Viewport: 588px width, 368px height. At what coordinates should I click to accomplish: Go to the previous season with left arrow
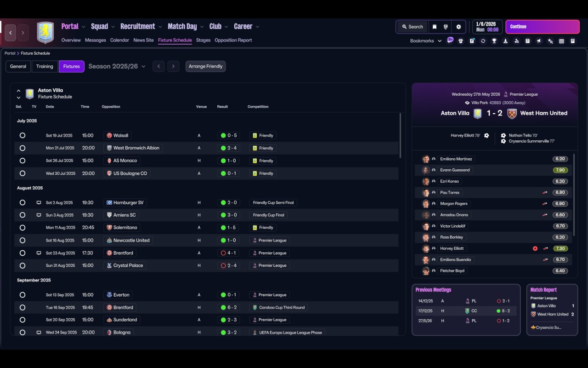(158, 66)
